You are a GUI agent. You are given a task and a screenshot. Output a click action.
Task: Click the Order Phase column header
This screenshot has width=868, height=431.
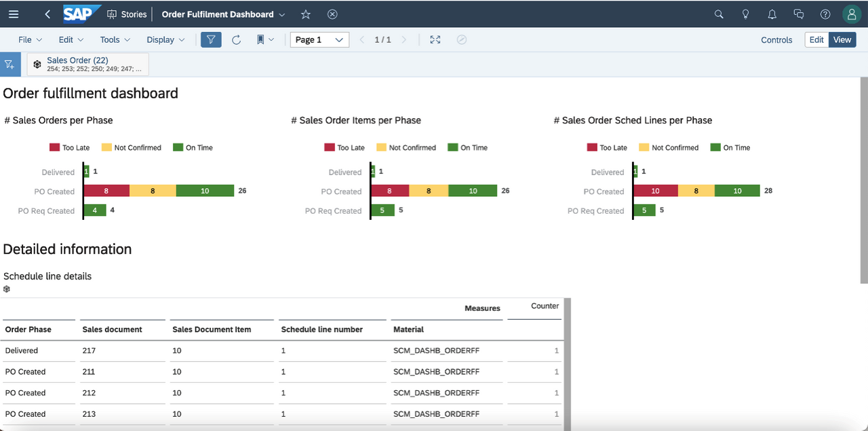[28, 329]
